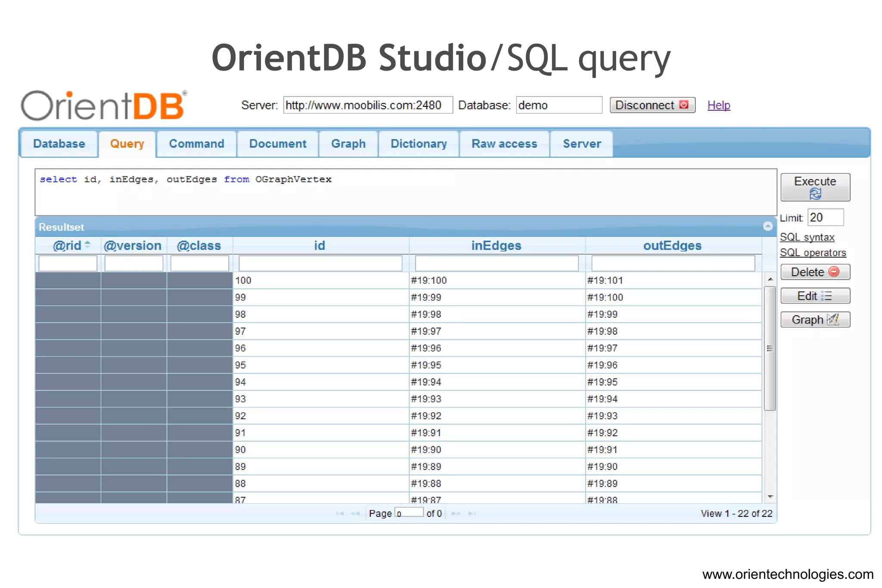Open the SQL operators link

click(813, 252)
